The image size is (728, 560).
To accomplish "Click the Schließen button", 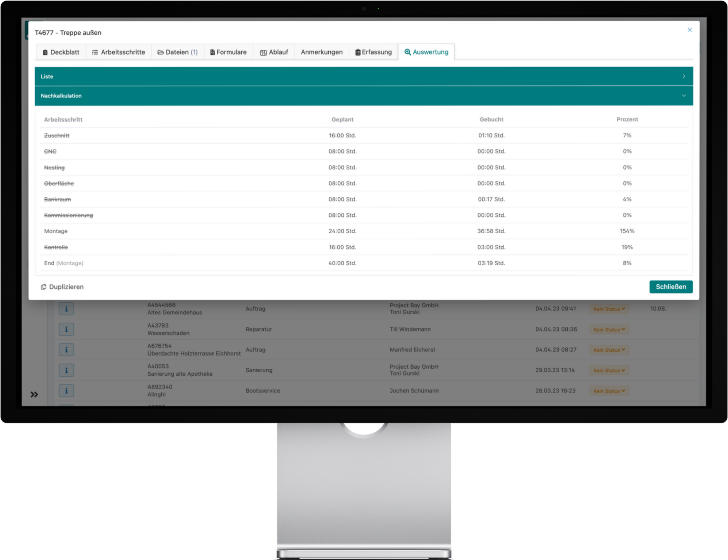I will [x=671, y=287].
